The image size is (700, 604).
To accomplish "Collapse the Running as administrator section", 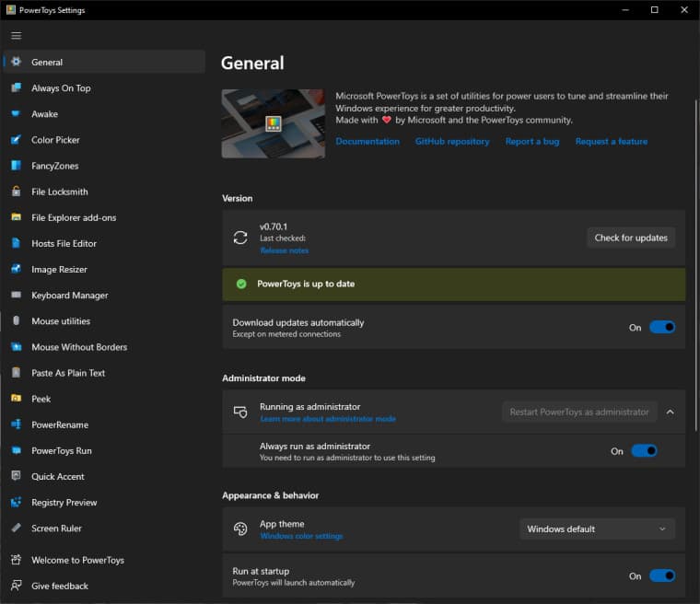I will click(670, 412).
